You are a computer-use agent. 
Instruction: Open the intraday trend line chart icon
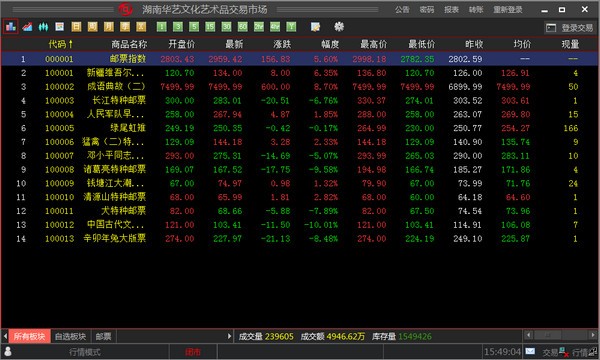point(27,27)
